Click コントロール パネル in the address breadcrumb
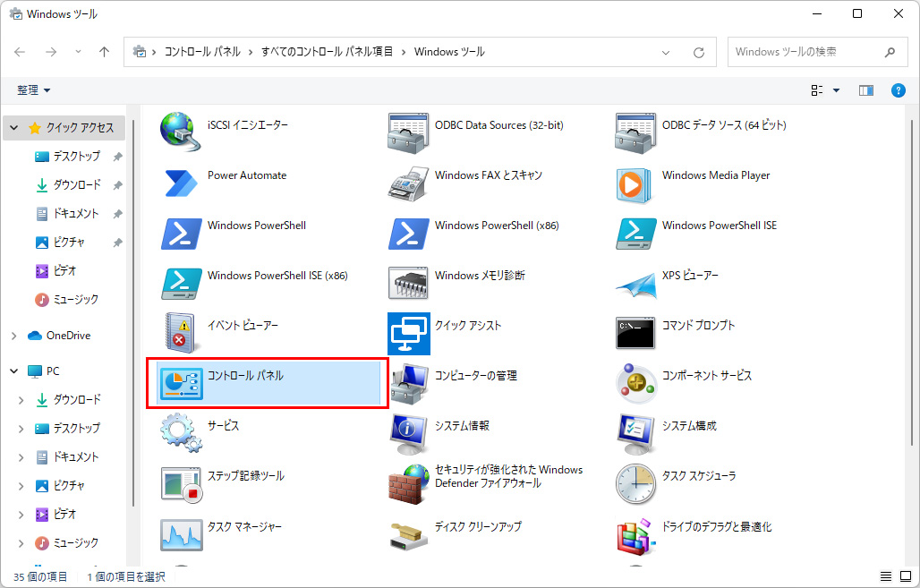The width and height of the screenshot is (920, 588). tap(202, 52)
